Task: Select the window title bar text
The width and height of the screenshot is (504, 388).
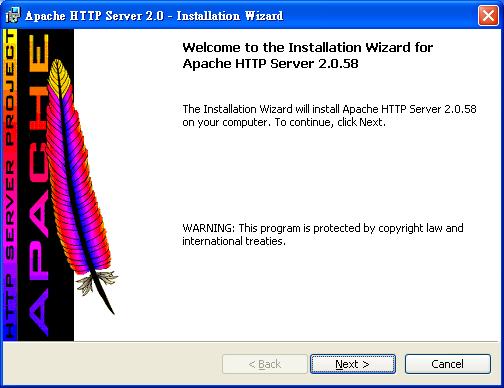Action: click(154, 16)
